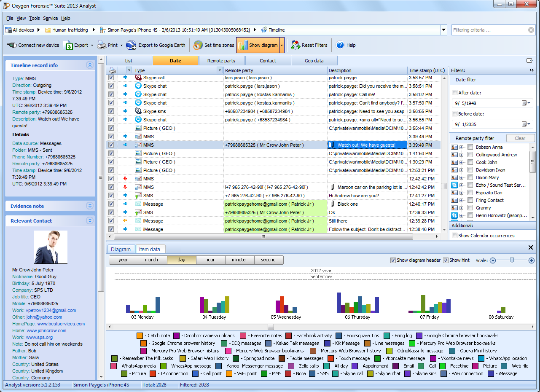Viewport: 540px width, 392px height.
Task: Collapse the Timeline record info panel
Action: tap(89, 65)
